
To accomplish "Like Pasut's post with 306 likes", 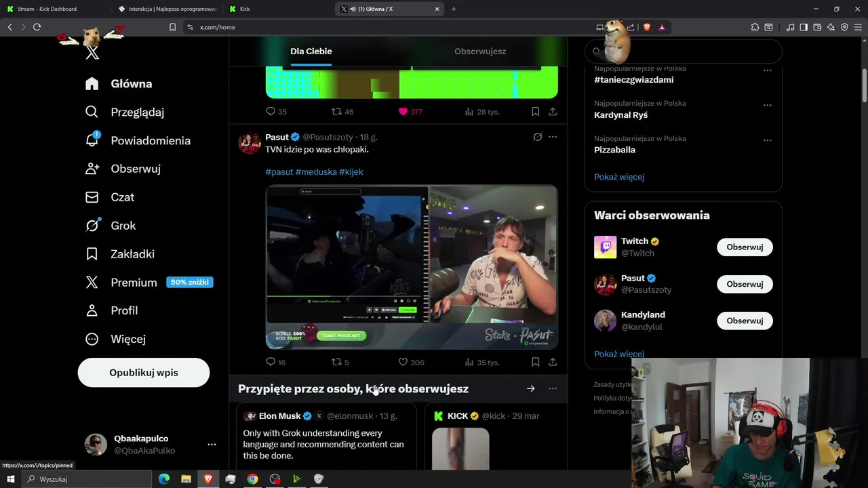I will [403, 362].
